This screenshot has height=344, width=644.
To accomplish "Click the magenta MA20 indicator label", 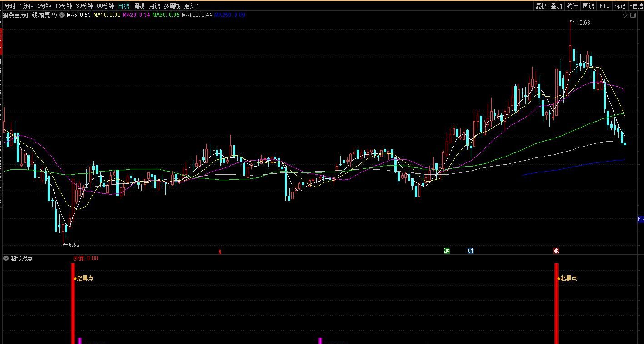I will click(136, 15).
